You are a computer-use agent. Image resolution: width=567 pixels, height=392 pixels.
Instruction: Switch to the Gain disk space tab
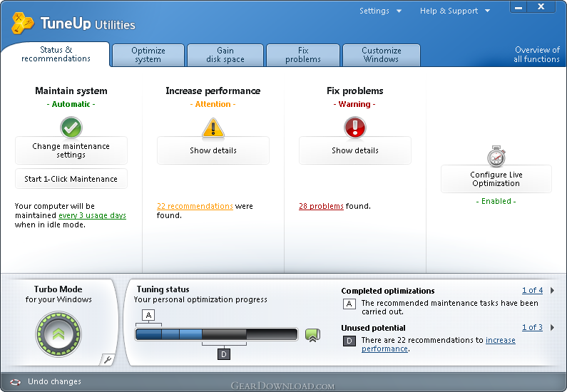(x=225, y=55)
